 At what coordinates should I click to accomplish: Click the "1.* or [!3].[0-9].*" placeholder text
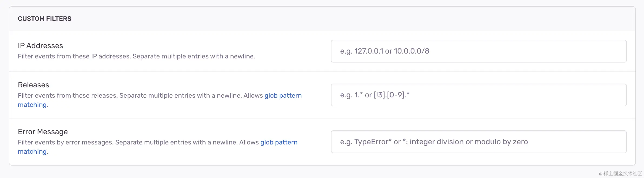[382, 95]
